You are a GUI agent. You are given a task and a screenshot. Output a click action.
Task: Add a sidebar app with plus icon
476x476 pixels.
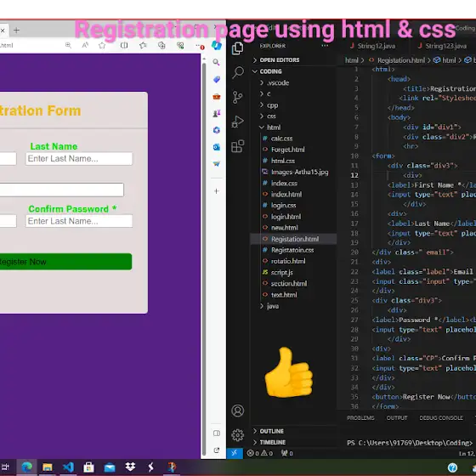(217, 191)
